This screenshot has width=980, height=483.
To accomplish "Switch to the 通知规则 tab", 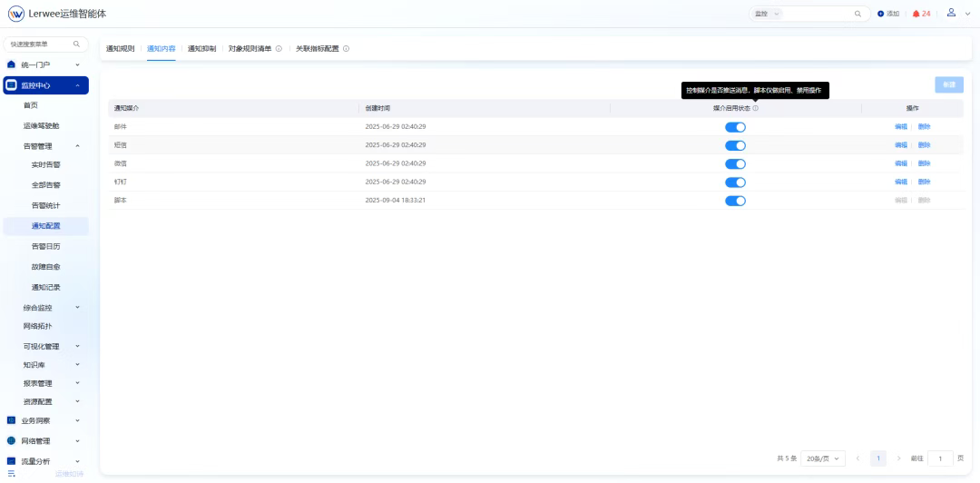I will coord(120,49).
